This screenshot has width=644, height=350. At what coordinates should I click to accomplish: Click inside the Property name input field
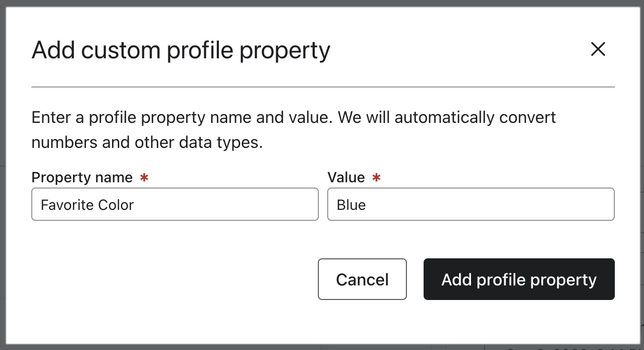tap(175, 204)
